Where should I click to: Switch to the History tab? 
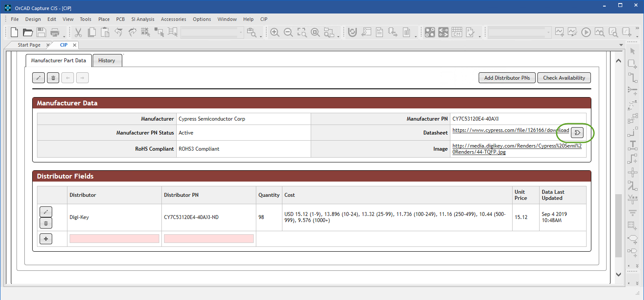click(107, 60)
